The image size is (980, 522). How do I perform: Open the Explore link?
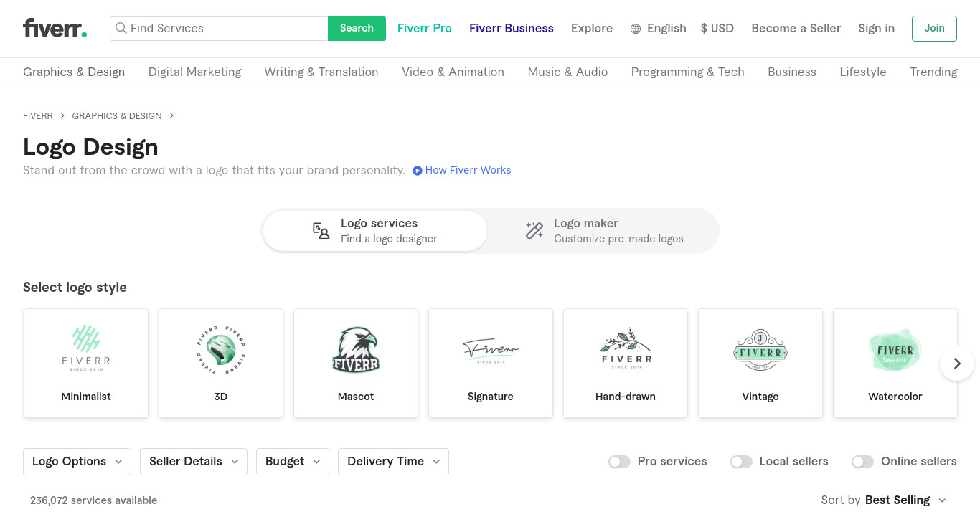click(x=592, y=29)
